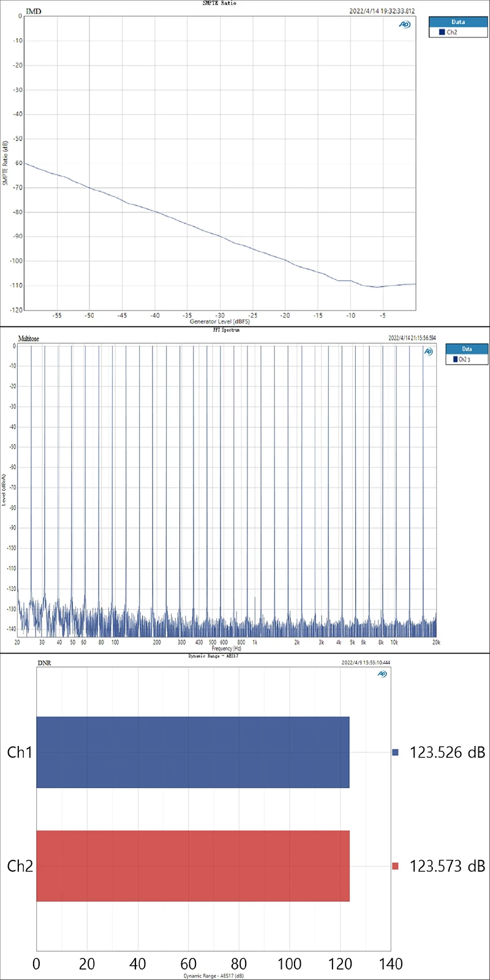Viewport: 490px width, 980px height.
Task: Click the Frequency (Hz) axis label
Action: pos(227,648)
